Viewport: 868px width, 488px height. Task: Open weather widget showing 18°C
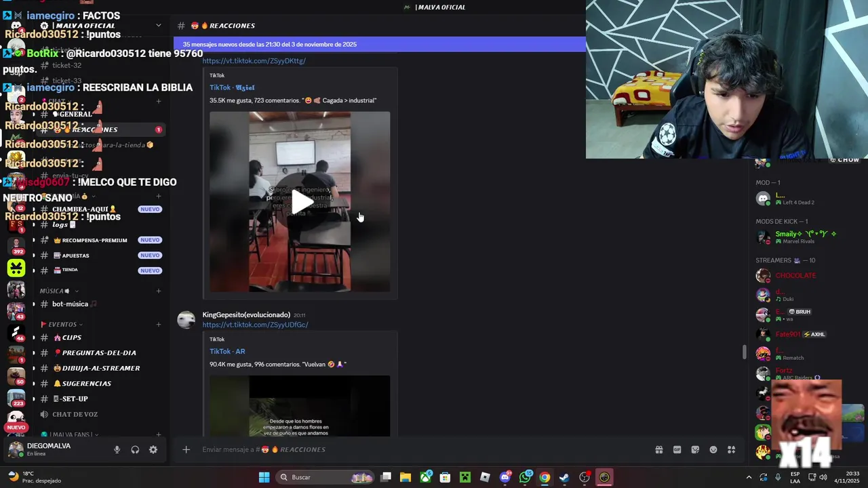(x=34, y=477)
